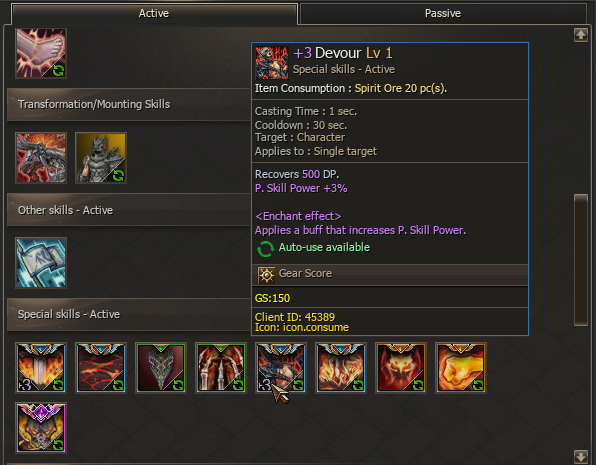Viewport: 596px width, 465px height.
Task: Select the +3 Devour skill icon
Action: pyautogui.click(x=281, y=367)
